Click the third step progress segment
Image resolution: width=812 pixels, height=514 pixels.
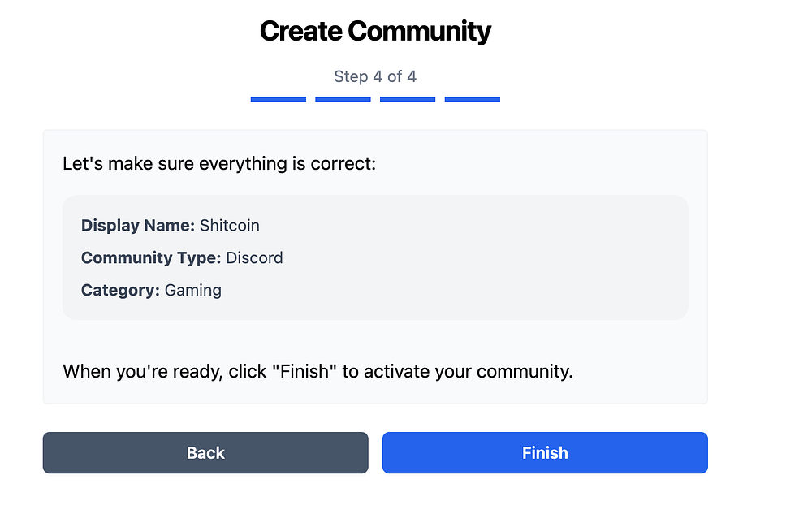(408, 99)
